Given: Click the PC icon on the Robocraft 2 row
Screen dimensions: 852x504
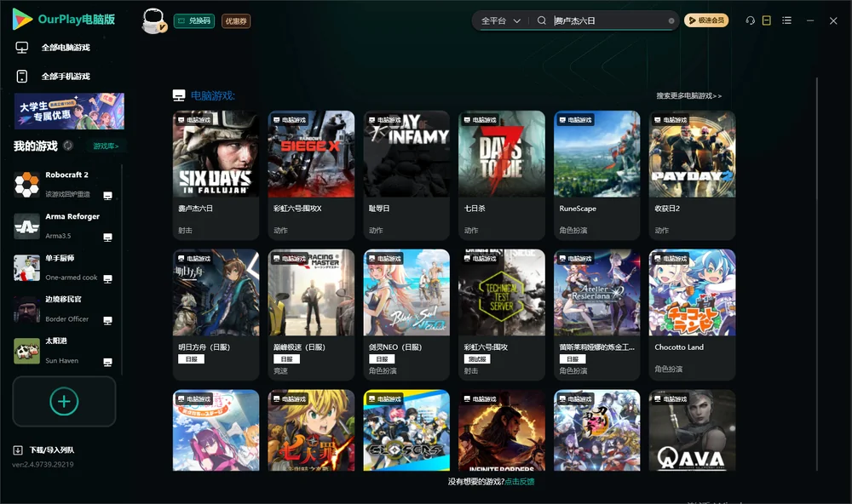Looking at the screenshot, I should click(x=107, y=196).
